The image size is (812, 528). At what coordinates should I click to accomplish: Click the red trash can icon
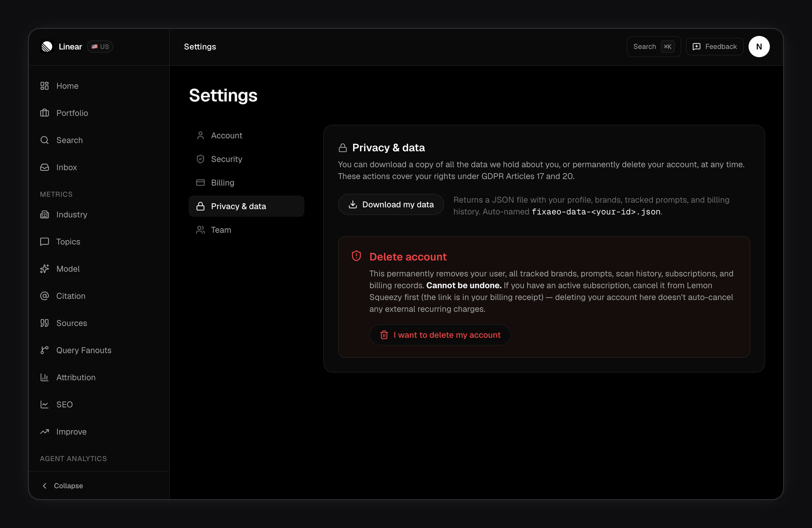click(x=384, y=335)
